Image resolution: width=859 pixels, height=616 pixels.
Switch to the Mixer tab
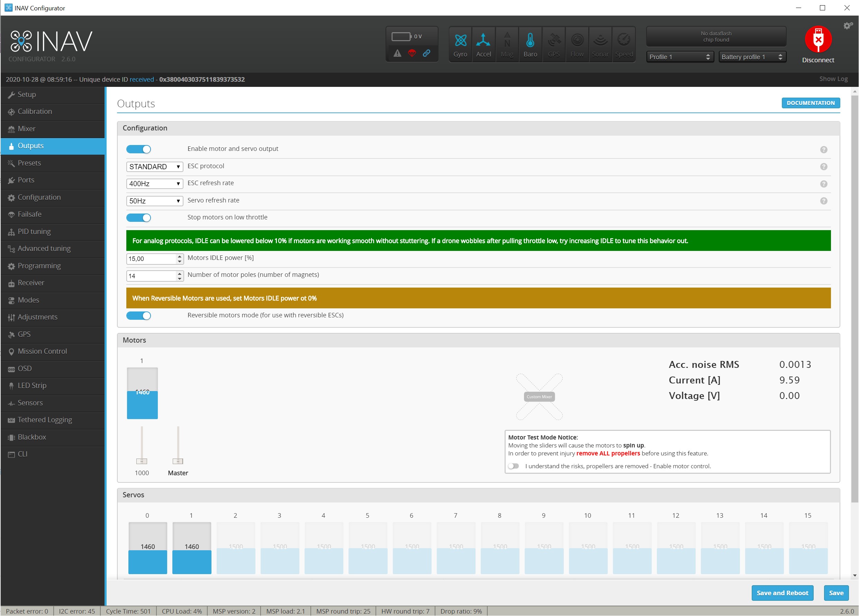tap(27, 129)
